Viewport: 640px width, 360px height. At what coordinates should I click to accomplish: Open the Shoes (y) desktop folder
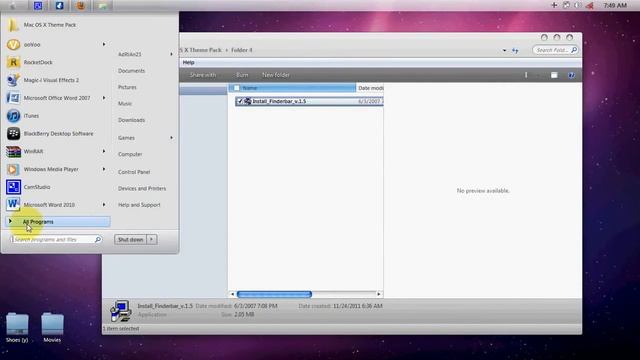coord(17,327)
